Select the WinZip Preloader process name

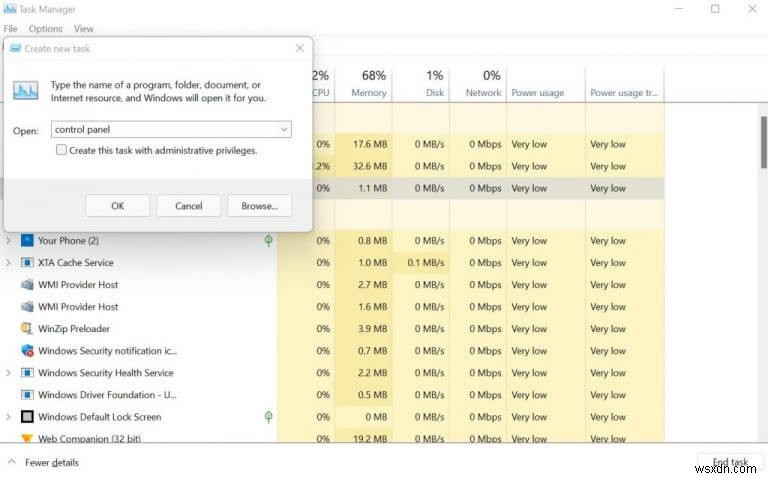pyautogui.click(x=74, y=329)
